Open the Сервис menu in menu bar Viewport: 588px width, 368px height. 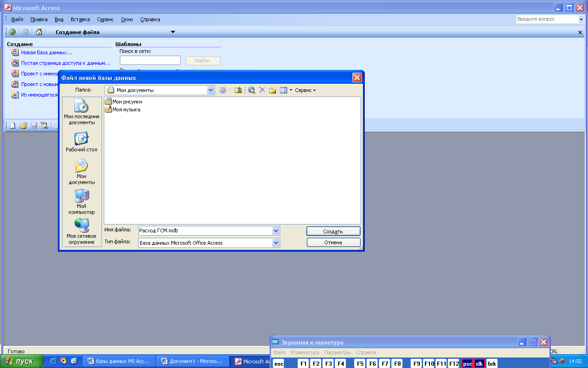coord(106,19)
